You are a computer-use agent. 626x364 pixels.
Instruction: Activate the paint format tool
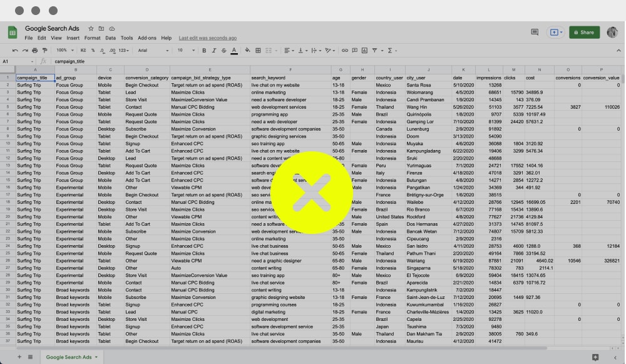(44, 51)
